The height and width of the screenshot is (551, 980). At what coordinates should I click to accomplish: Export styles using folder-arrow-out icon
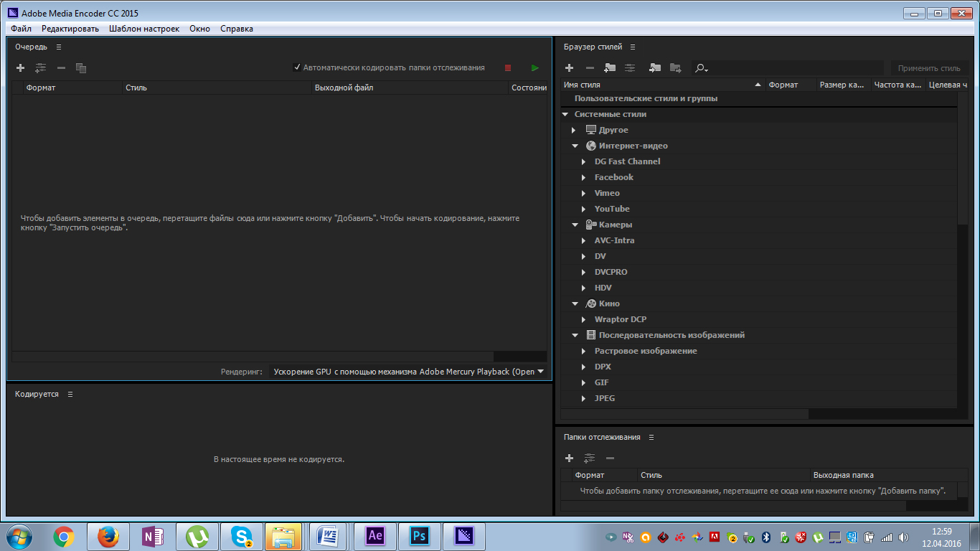[x=675, y=68]
